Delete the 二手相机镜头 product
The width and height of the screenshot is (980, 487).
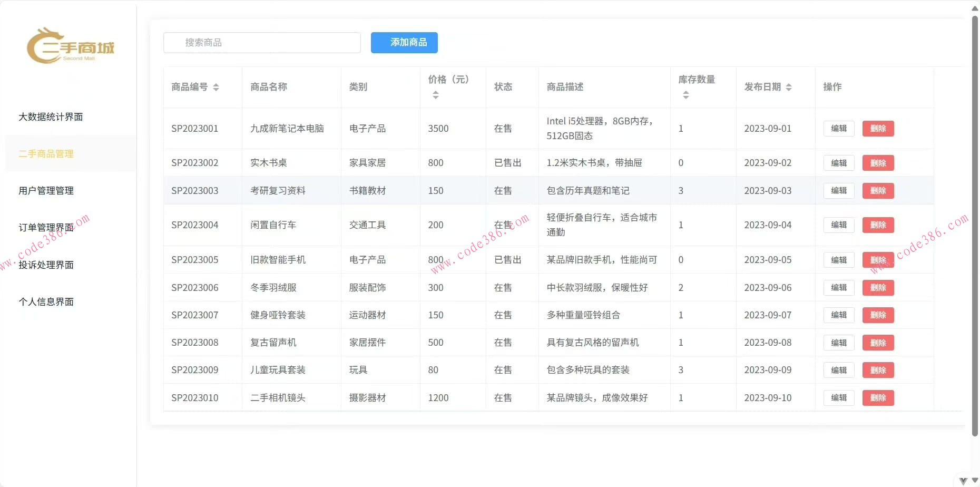877,398
